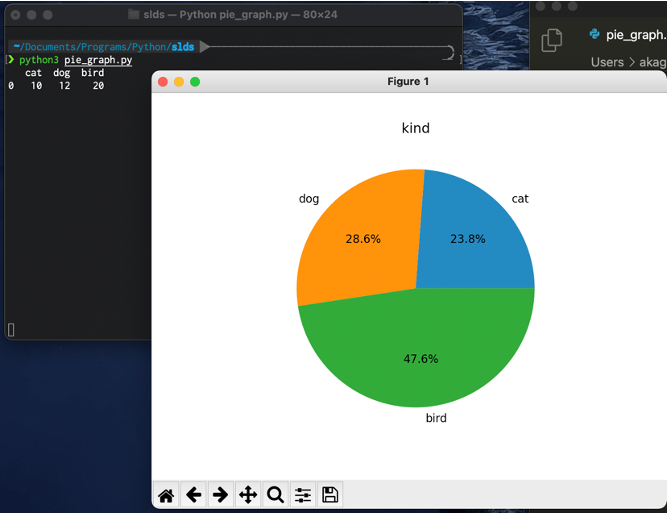This screenshot has height=514, width=668.
Task: Open the VS Code Explorer files icon
Action: pos(551,40)
